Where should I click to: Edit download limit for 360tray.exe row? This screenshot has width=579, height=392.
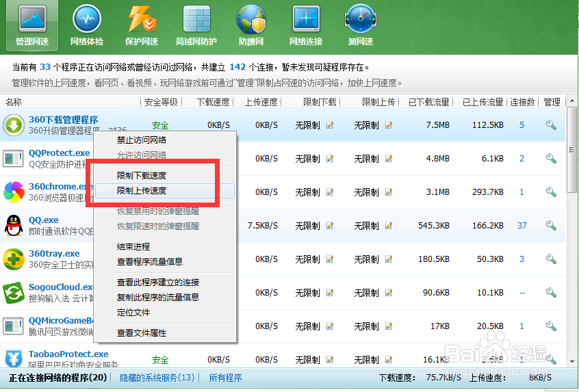[330, 259]
